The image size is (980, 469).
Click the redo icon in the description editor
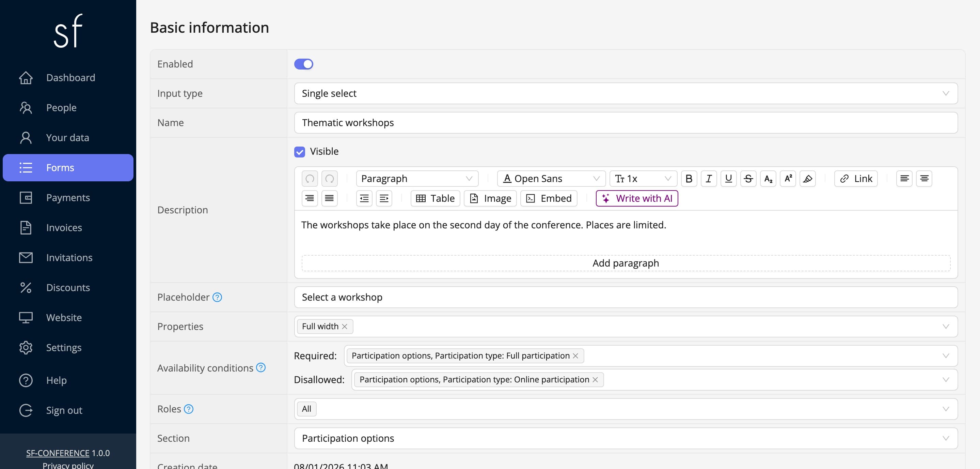click(x=330, y=179)
